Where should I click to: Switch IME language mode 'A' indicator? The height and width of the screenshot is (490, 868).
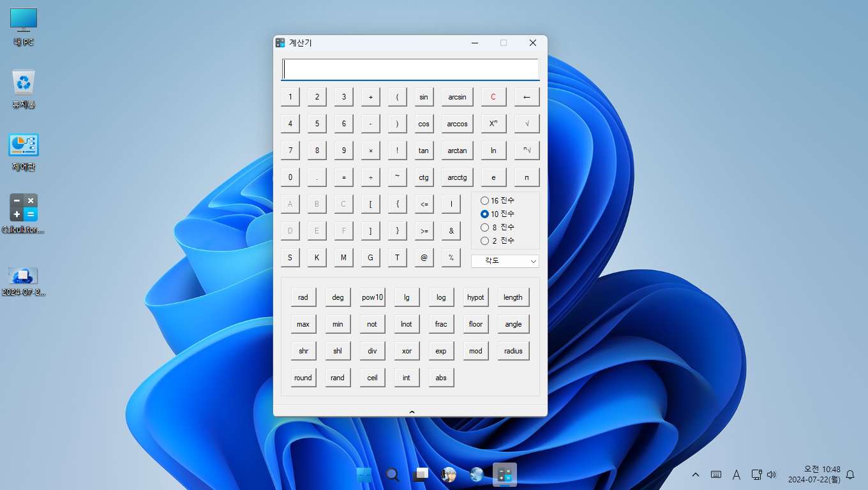pyautogui.click(x=736, y=475)
